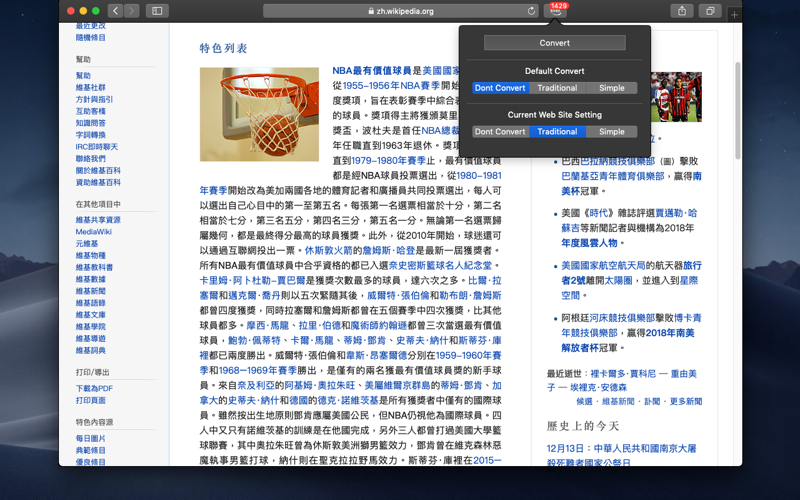800x500 pixels.
Task: Go forward with Safari's forward arrow
Action: pos(132,11)
